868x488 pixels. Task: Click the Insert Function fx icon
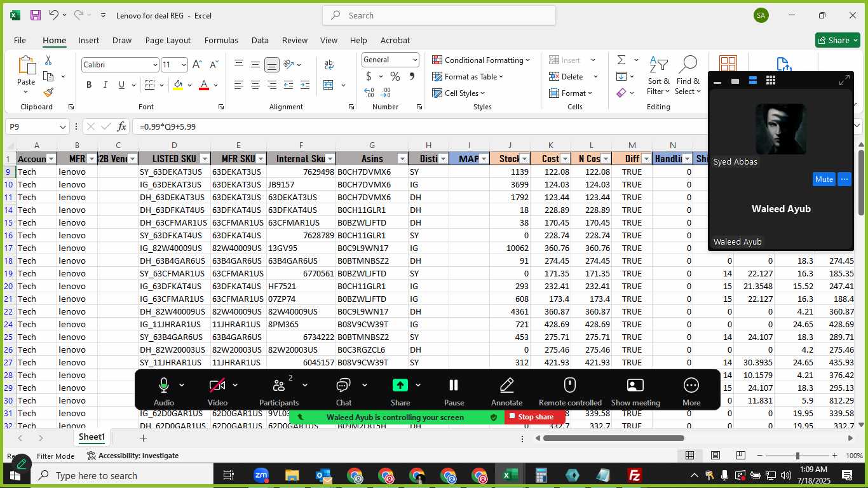point(121,126)
